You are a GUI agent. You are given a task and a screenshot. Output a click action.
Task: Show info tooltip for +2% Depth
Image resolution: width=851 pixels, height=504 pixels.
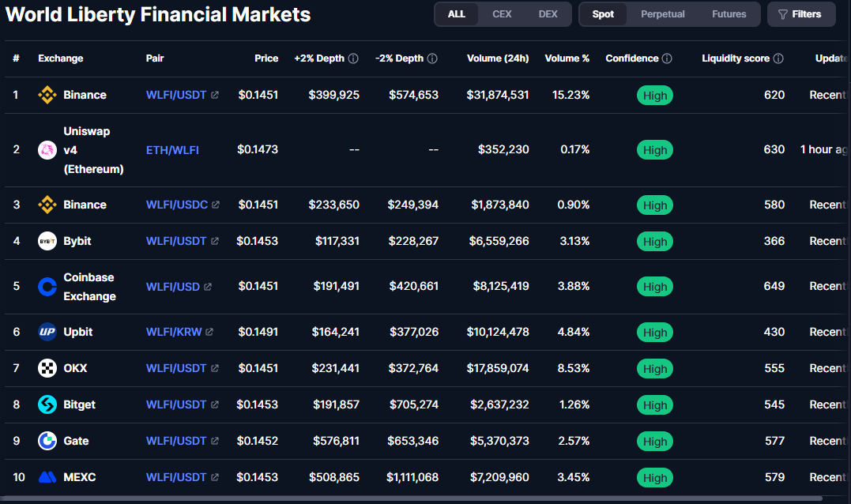353,58
